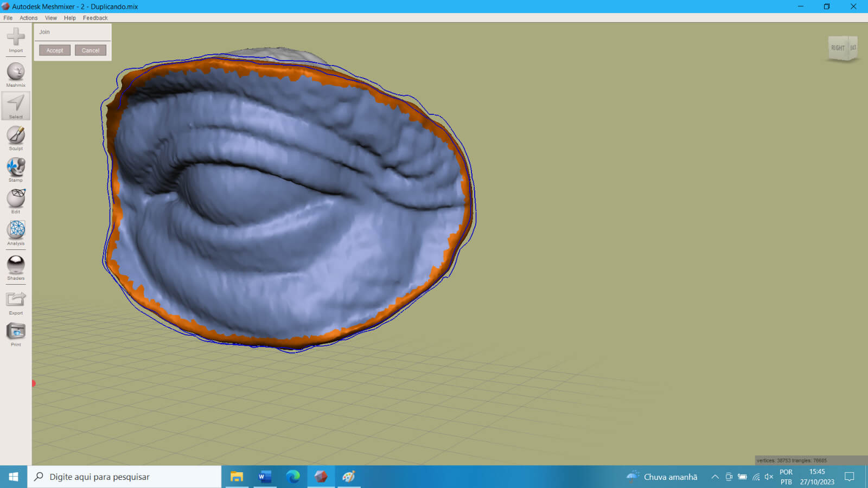Click the Export icon
This screenshot has width=868, height=488.
coord(16,303)
